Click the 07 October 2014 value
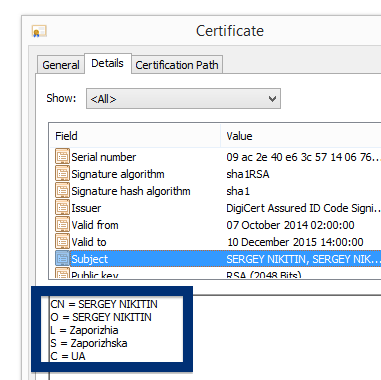This screenshot has height=380, width=381. (290, 225)
